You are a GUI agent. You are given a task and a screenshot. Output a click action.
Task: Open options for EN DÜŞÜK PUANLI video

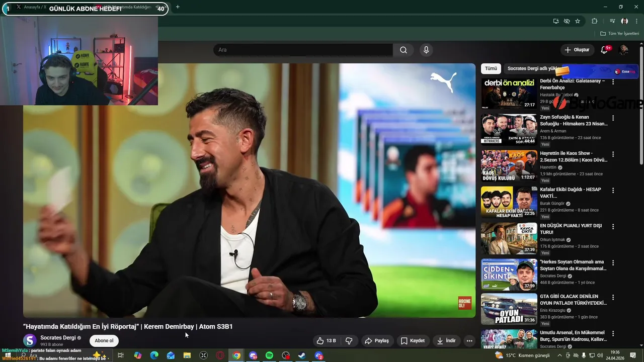(x=613, y=227)
